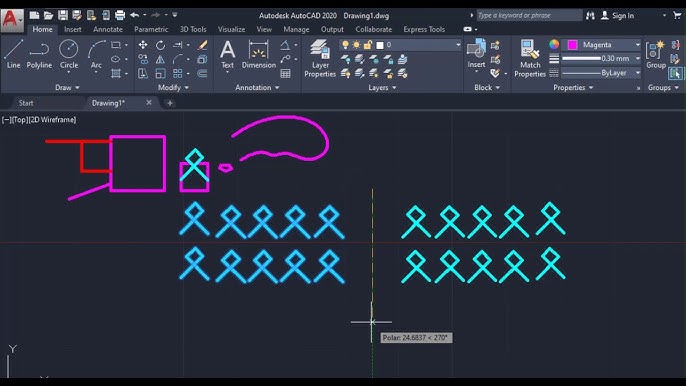
Task: Click the Explode tool icon
Action: click(x=202, y=59)
